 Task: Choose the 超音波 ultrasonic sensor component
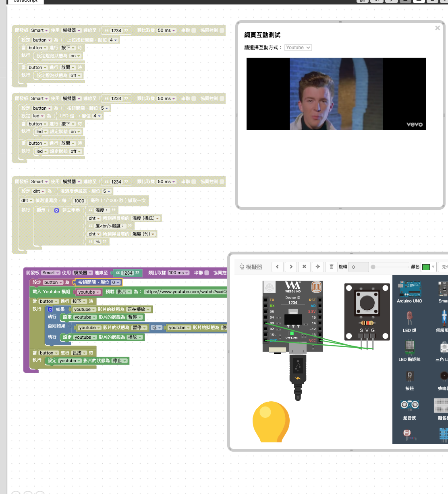click(x=409, y=407)
